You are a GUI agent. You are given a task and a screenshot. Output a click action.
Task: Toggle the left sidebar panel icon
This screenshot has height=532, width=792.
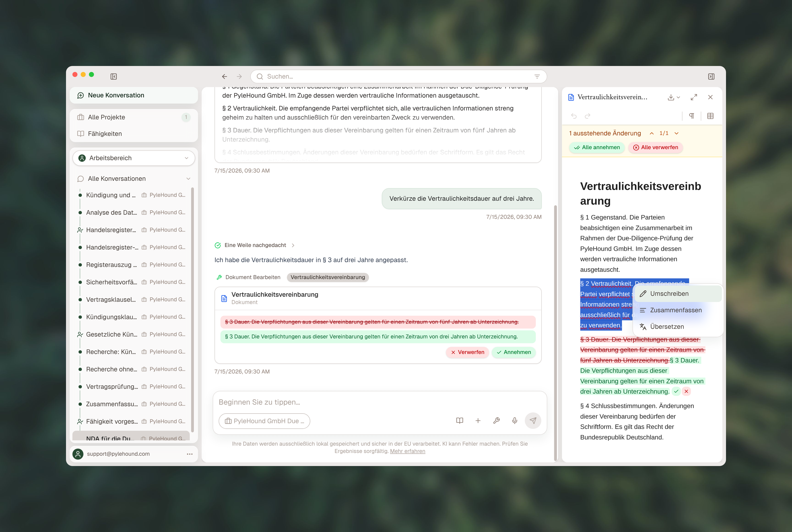pos(114,76)
